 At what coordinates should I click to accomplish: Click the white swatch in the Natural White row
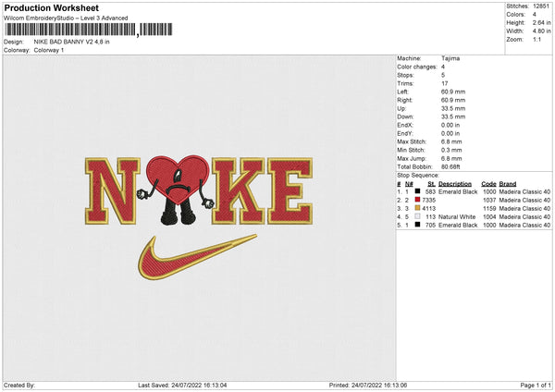[418, 216]
